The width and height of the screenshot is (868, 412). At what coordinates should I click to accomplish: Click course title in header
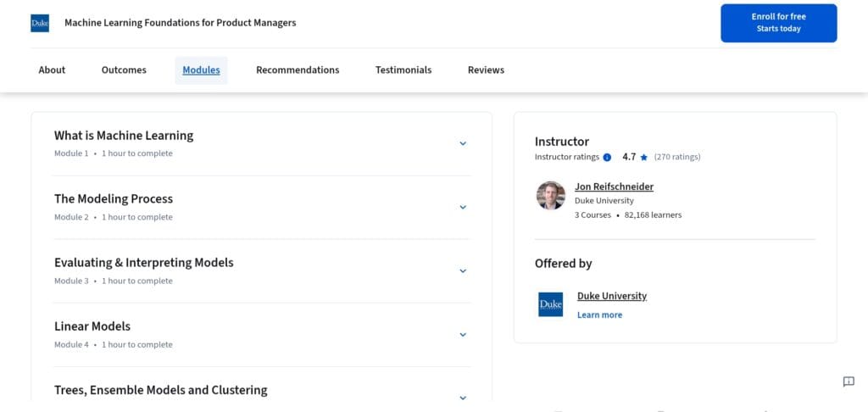tap(181, 23)
